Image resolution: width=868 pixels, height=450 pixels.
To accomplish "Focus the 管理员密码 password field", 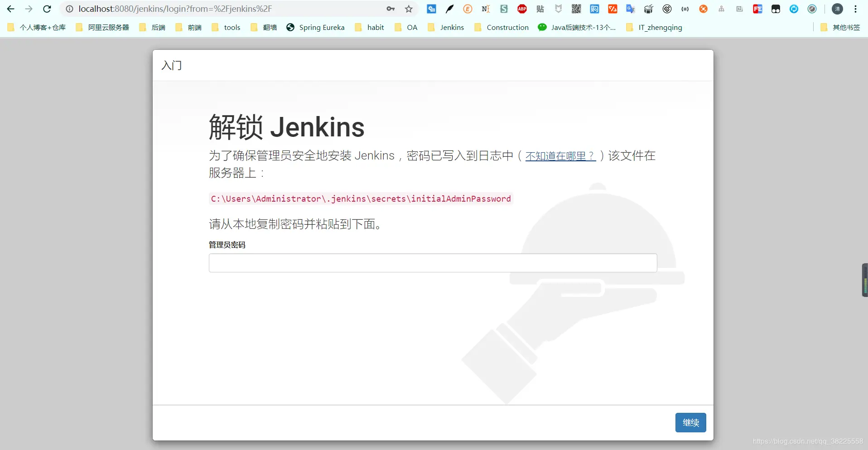I will 433,263.
